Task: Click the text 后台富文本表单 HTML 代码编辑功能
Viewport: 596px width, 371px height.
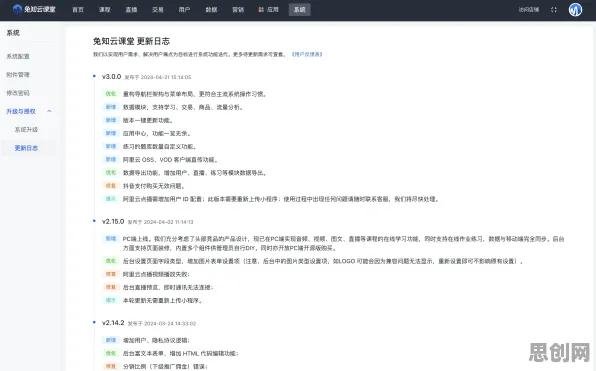Action: [x=181, y=354]
